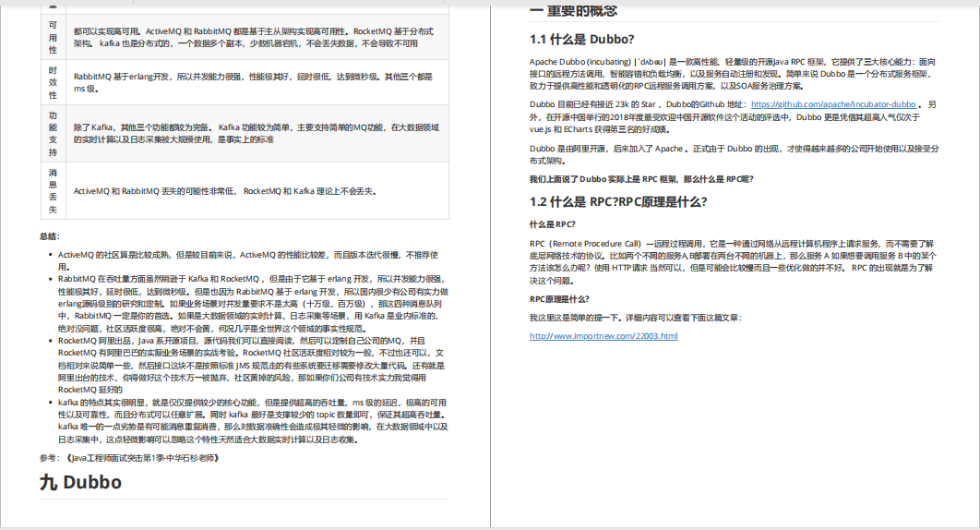
Task: Click the '消息丢失' table row header
Action: click(x=54, y=191)
